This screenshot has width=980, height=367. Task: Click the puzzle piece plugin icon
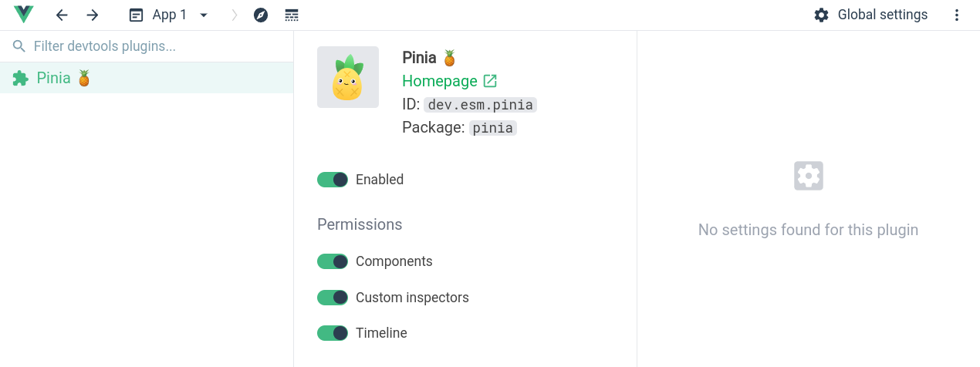[21, 78]
